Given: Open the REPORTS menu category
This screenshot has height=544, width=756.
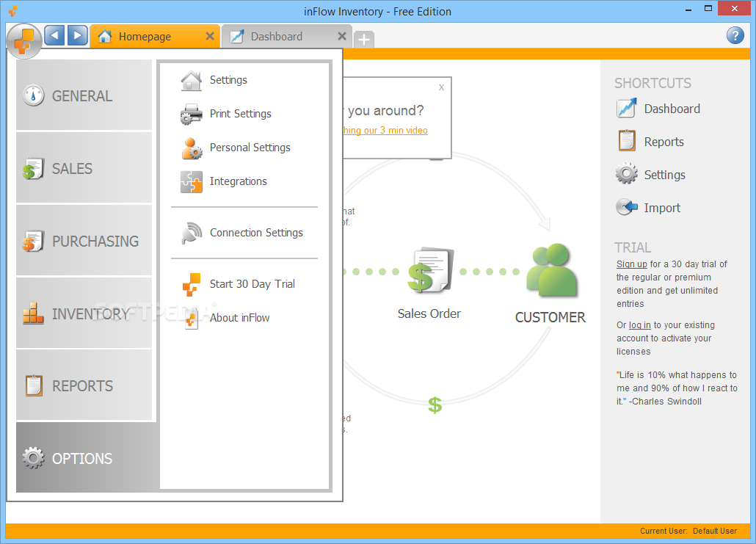Looking at the screenshot, I should pyautogui.click(x=84, y=385).
